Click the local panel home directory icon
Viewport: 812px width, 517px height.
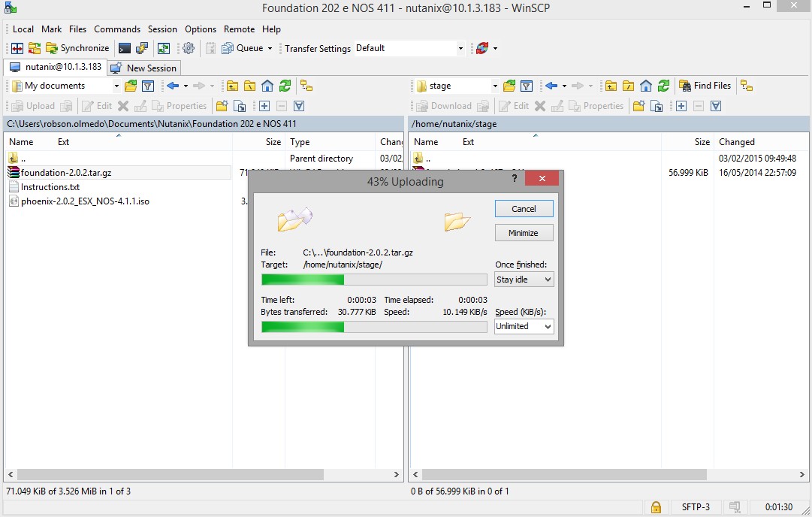(x=267, y=86)
